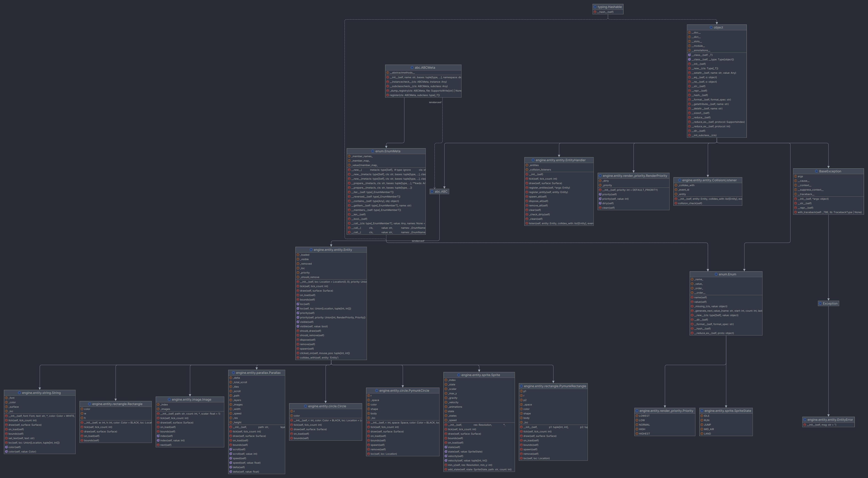Select should_draw(self) in Entity
The image size is (868, 478).
[x=310, y=331]
